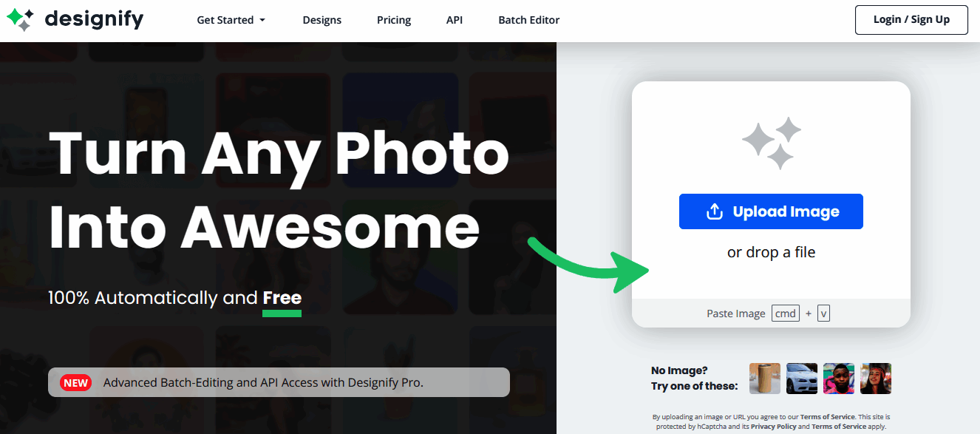The width and height of the screenshot is (980, 434).
Task: Open the Get Started dropdown
Action: [x=225, y=20]
